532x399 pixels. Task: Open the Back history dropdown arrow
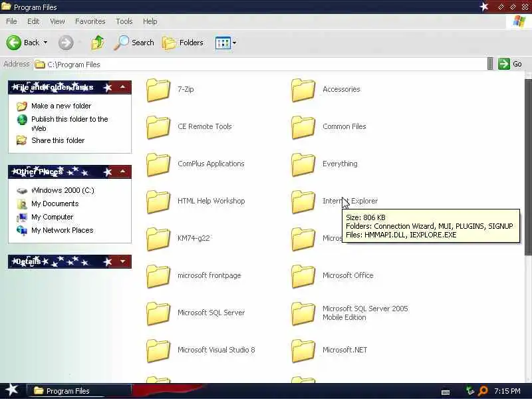(45, 43)
